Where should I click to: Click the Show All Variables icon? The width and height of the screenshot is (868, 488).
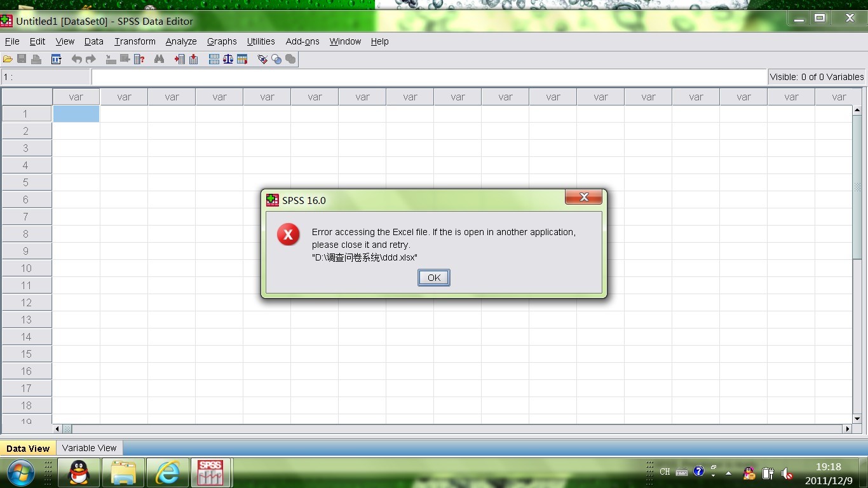[x=290, y=59]
